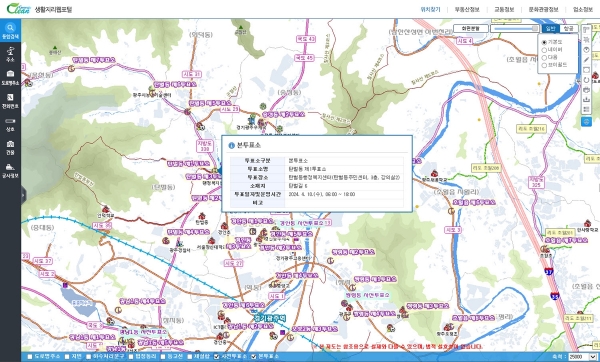Select the 주소 address search icon
The width and height of the screenshot is (600, 362).
(10, 54)
